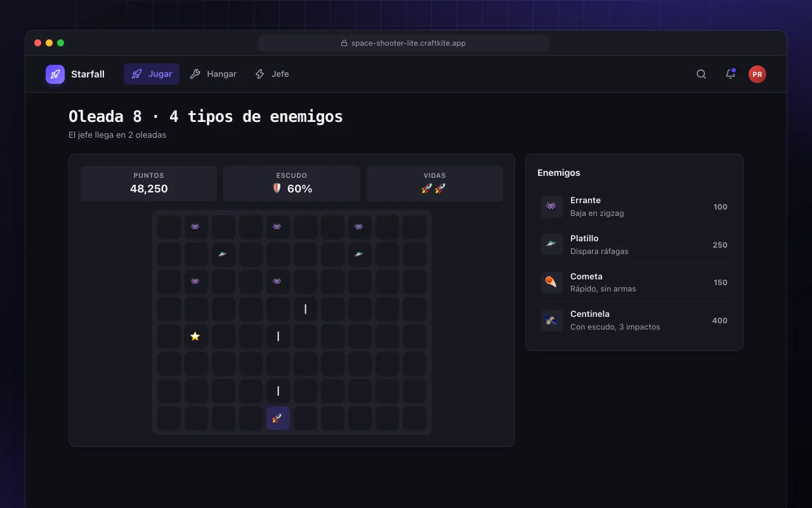Screen dimensions: 812x508
Task: Target the right Platillo saucer on the grid
Action: tap(359, 254)
